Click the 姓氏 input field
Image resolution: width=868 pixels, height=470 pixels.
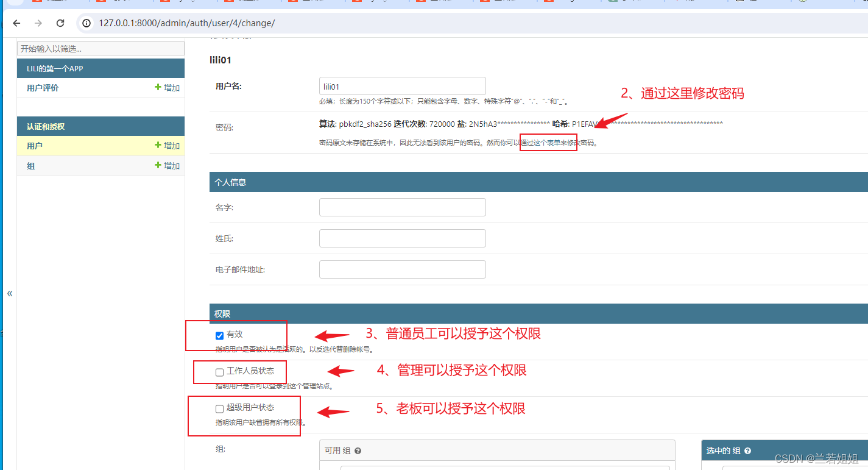point(403,238)
